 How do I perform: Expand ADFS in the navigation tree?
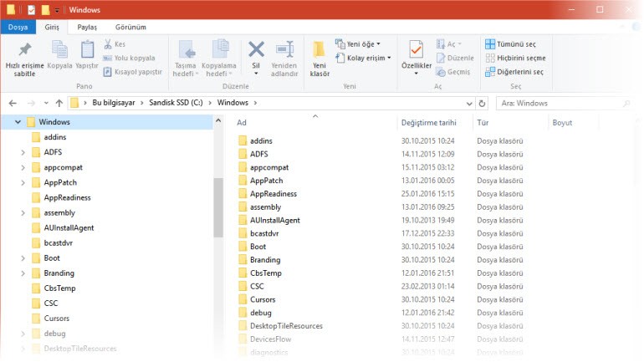[23, 152]
